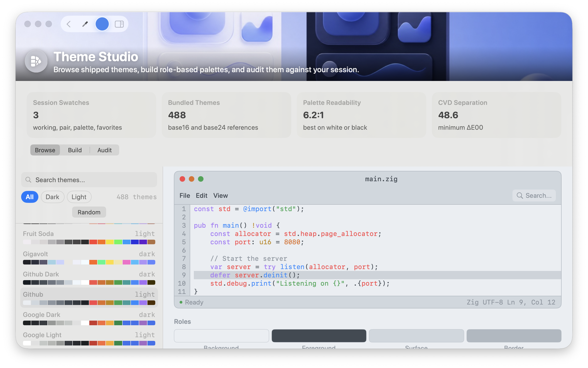Switch to the Build tab
This screenshot has height=368, width=588.
(75, 150)
